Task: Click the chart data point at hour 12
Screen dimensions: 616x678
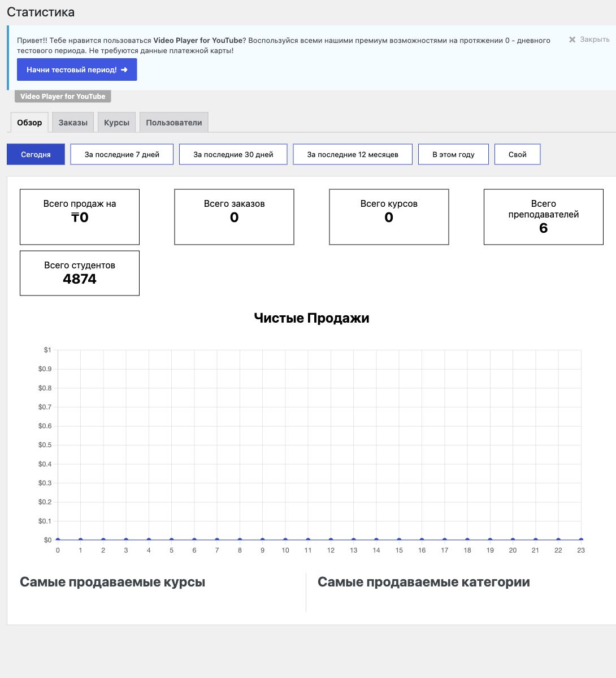Action: pos(331,540)
